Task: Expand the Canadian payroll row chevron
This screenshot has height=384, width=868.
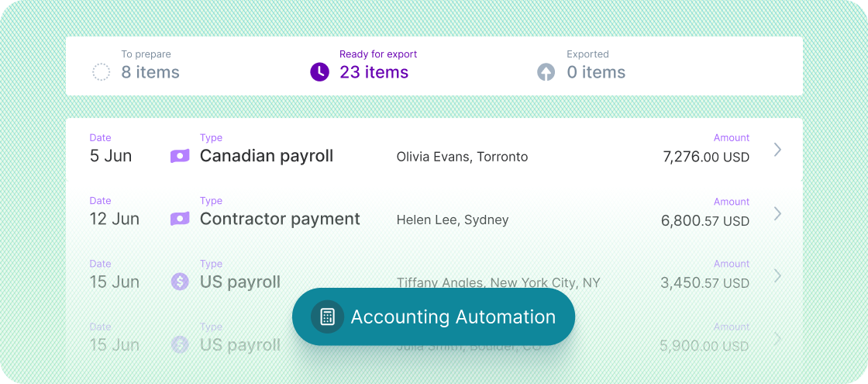Action: (778, 150)
